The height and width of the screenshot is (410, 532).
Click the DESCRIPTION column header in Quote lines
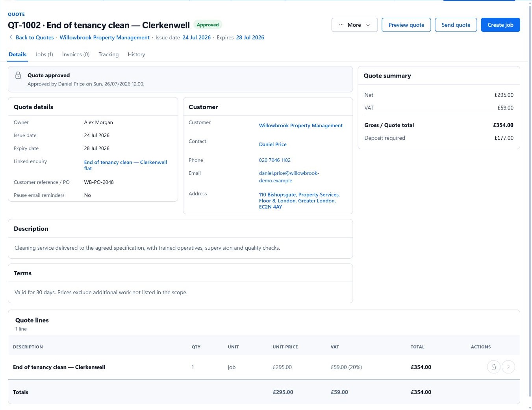[x=28, y=347]
